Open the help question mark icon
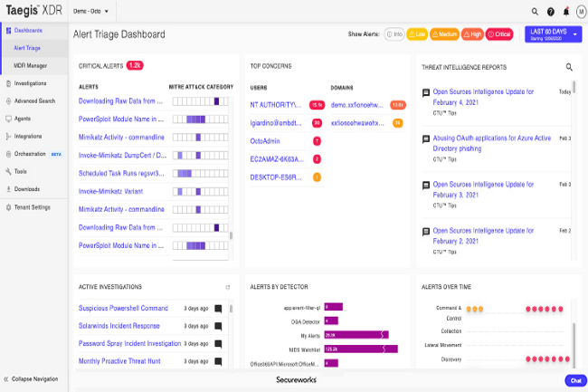Image resolution: width=588 pixels, height=392 pixels. [551, 12]
